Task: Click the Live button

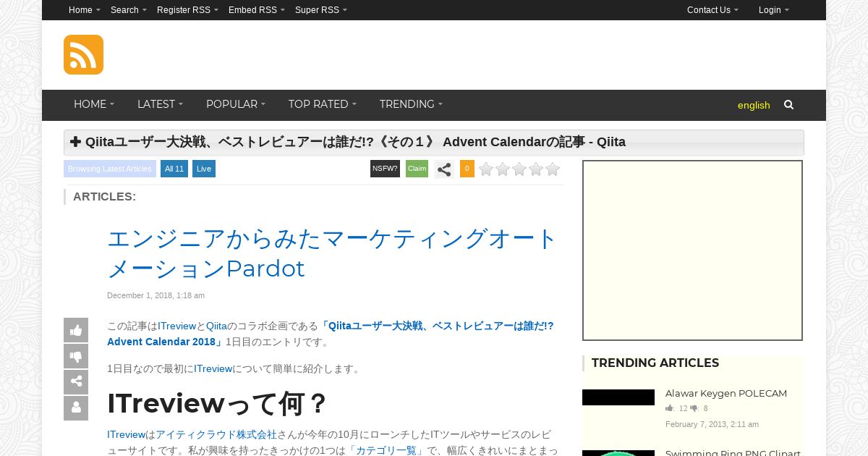Action: pos(204,169)
